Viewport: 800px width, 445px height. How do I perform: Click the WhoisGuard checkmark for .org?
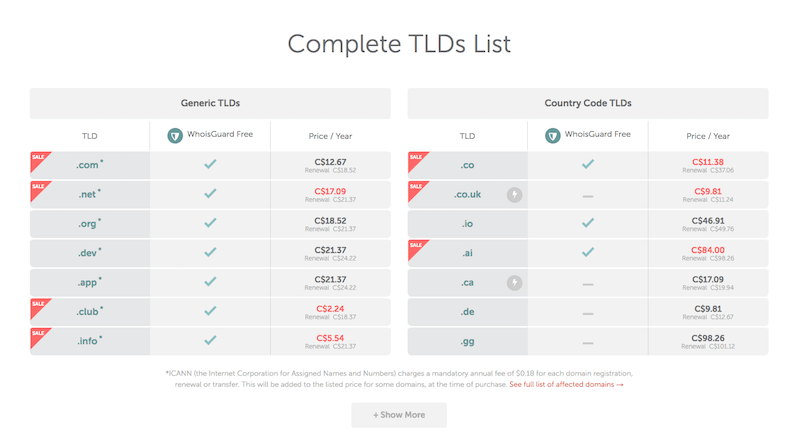click(x=210, y=223)
